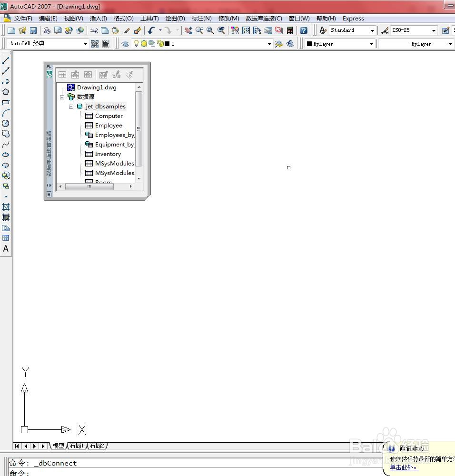Select the Multiline Text tool

[6, 249]
